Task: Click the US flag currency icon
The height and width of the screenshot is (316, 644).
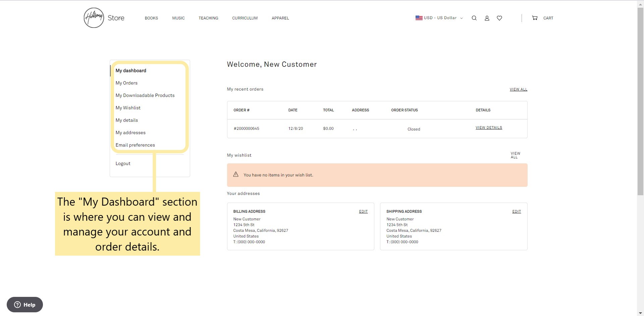Action: tap(419, 18)
